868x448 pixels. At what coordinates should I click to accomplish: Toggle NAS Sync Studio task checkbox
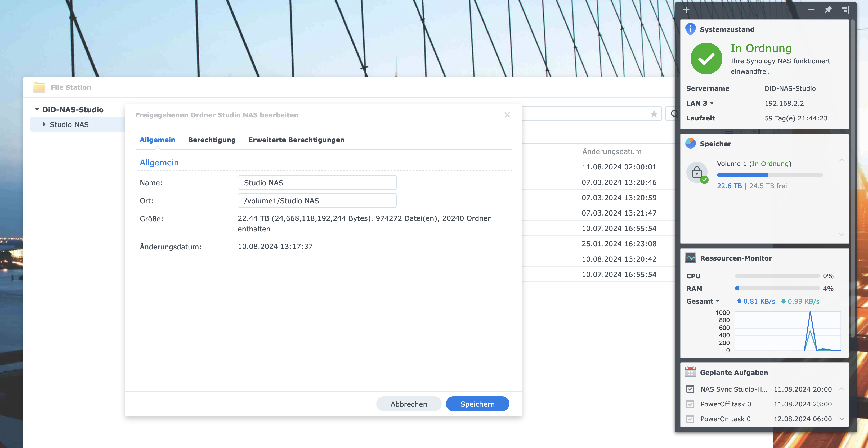pos(690,389)
